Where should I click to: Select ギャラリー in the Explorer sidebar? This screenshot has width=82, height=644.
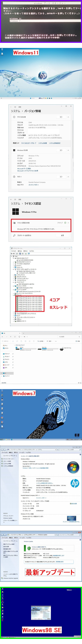point(6,348)
